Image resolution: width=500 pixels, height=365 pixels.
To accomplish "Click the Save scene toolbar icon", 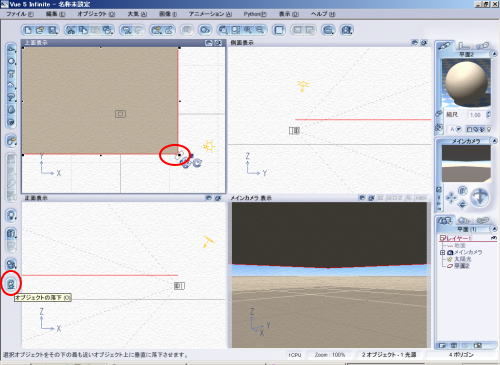I will point(52,30).
